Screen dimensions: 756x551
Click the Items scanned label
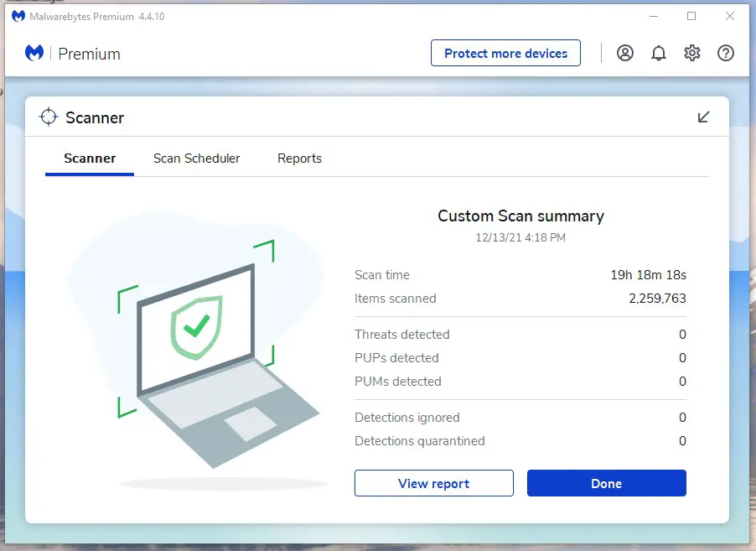(396, 299)
